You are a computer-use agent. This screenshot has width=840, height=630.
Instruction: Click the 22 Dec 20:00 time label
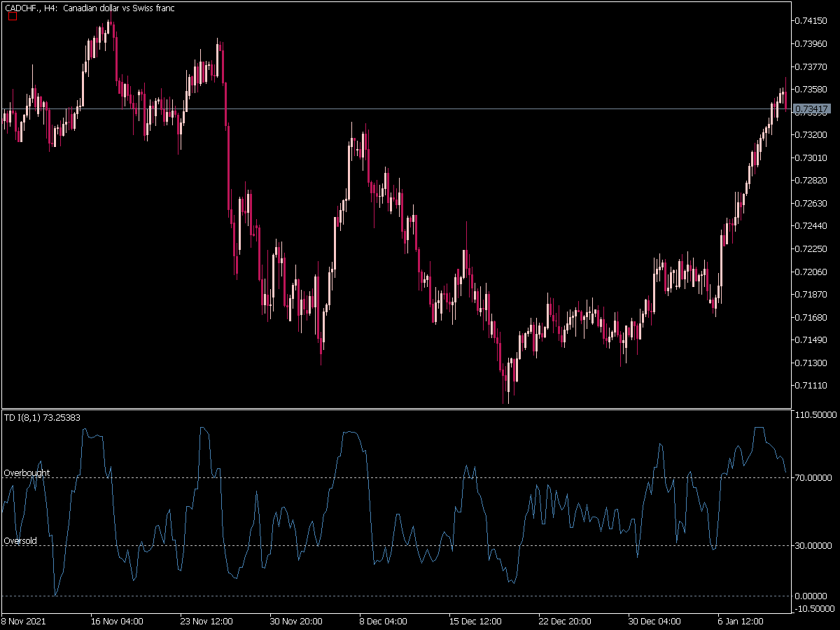(x=564, y=621)
